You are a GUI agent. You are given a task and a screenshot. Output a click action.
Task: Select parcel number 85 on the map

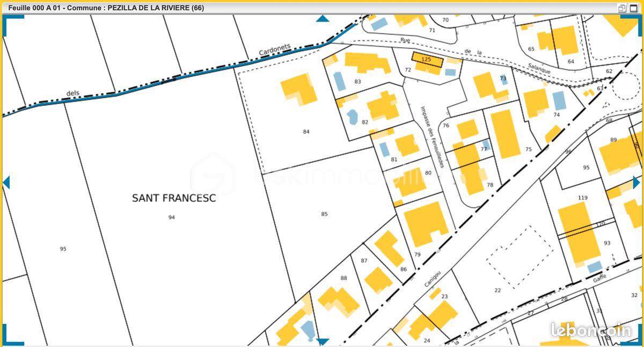[x=324, y=214]
